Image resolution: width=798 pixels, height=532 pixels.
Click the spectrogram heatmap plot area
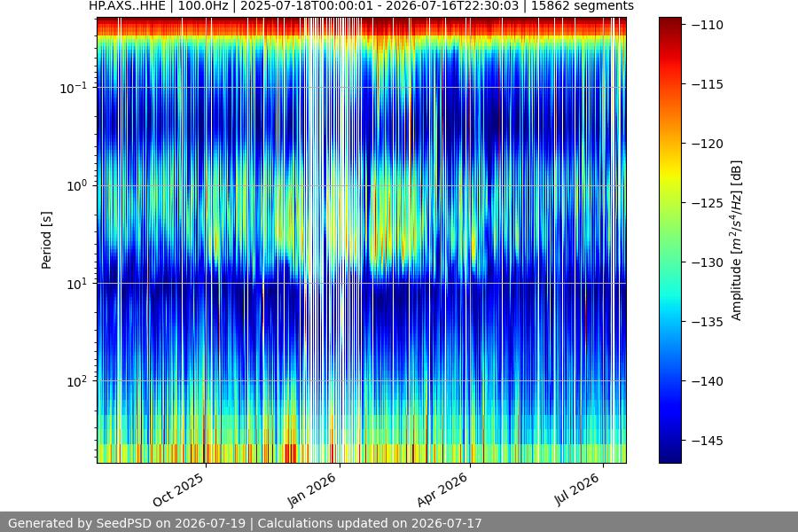[x=362, y=240]
